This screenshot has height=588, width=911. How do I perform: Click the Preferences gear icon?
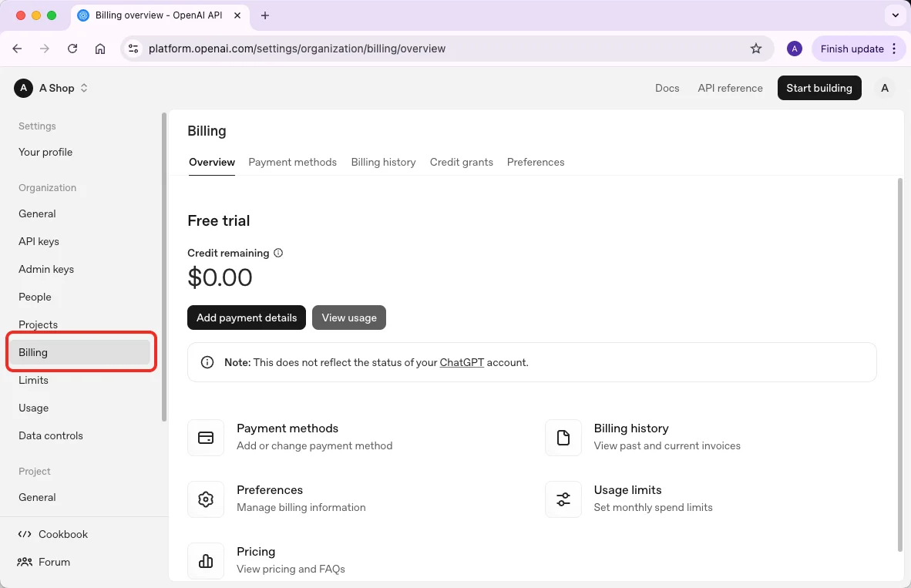pyautogui.click(x=206, y=499)
